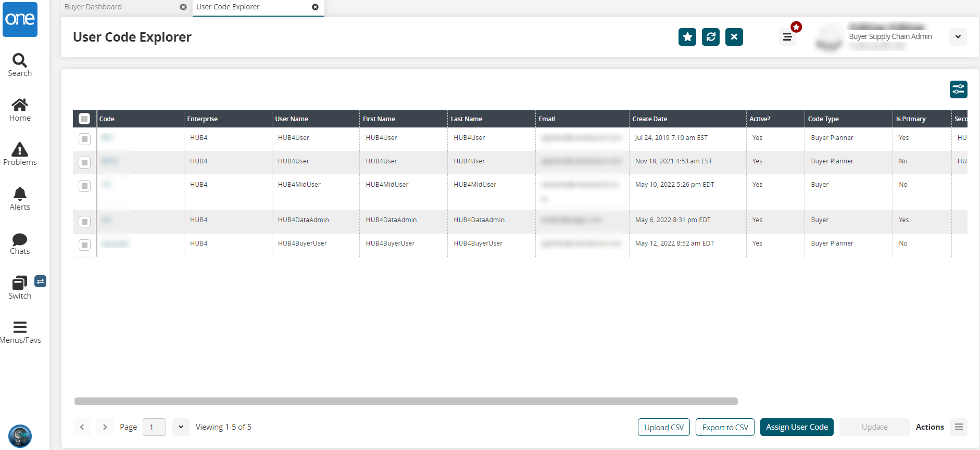Click the Upload CSV button
This screenshot has height=450, width=980.
(x=664, y=427)
